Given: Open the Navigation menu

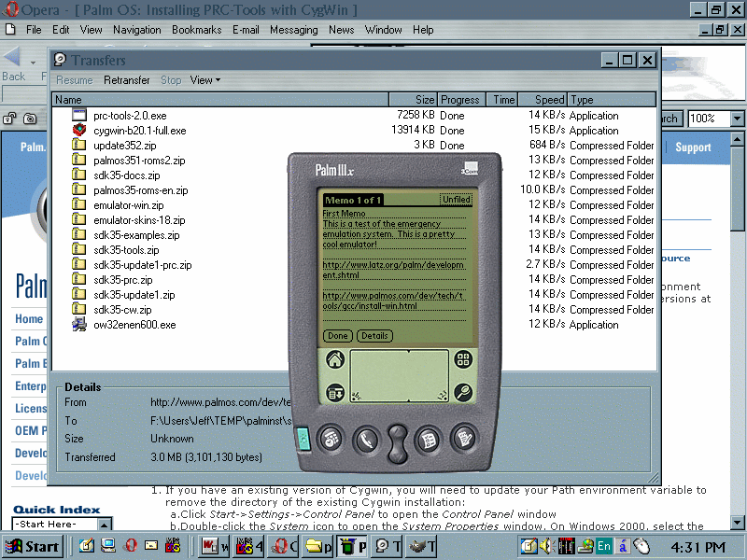Looking at the screenshot, I should pos(136,30).
